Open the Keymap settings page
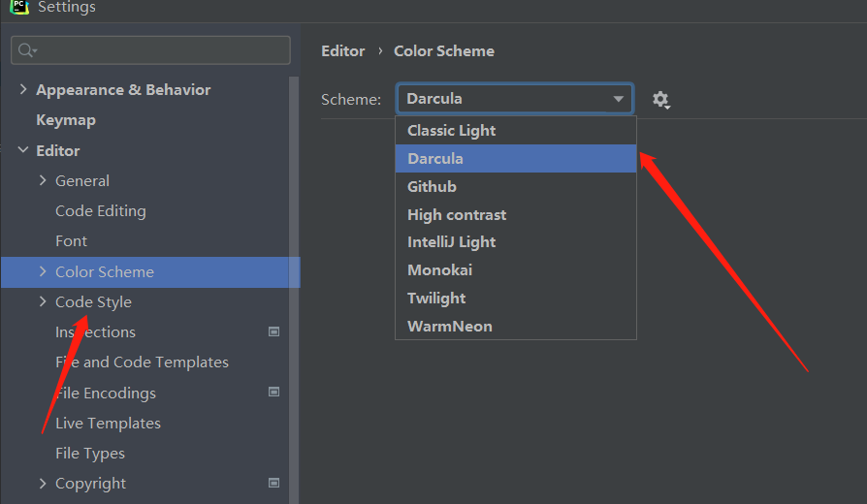The height and width of the screenshot is (504, 867). pos(66,120)
